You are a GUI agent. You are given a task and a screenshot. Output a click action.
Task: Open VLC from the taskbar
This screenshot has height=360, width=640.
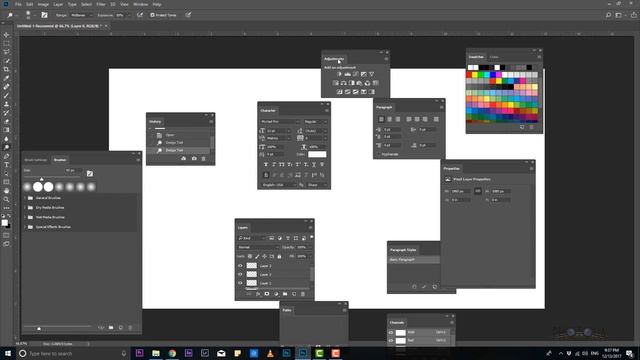(270, 353)
